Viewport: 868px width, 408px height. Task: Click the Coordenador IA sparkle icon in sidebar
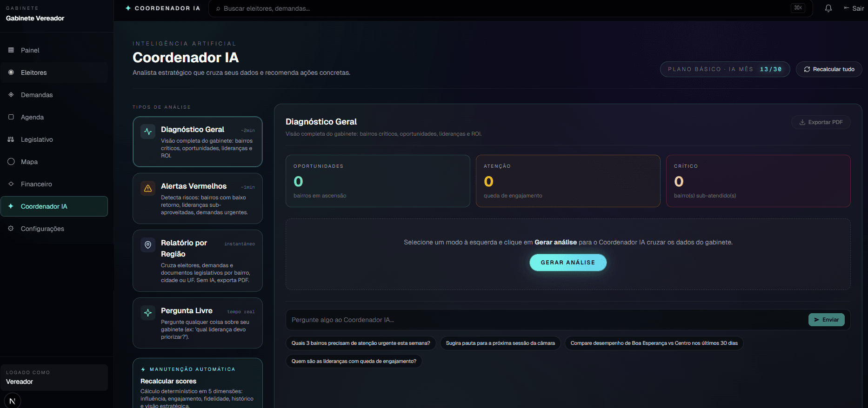coord(11,206)
